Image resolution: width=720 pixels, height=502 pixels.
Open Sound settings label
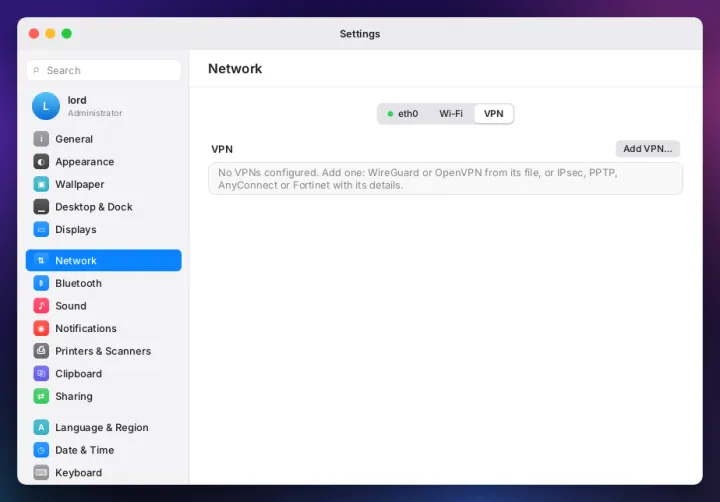tap(71, 306)
